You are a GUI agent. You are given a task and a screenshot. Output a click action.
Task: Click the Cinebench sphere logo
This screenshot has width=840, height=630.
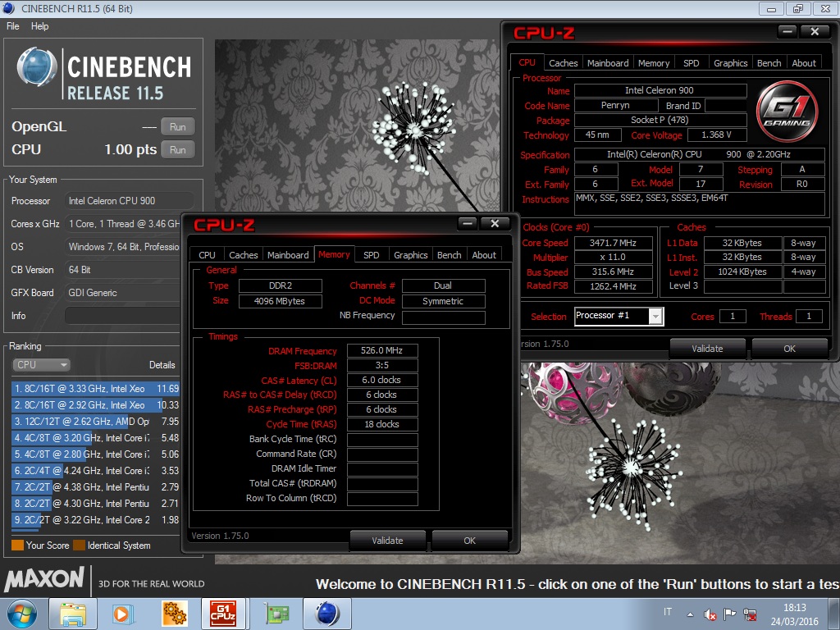pyautogui.click(x=37, y=67)
